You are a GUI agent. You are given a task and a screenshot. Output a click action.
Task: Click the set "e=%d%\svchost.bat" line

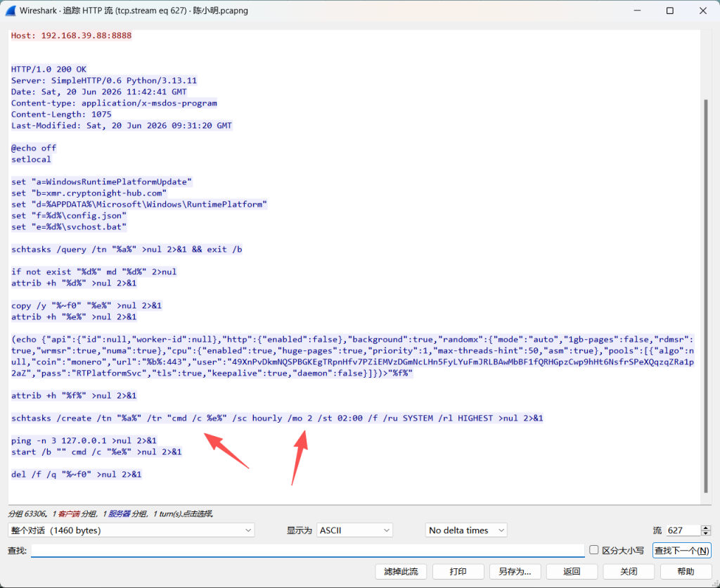69,227
